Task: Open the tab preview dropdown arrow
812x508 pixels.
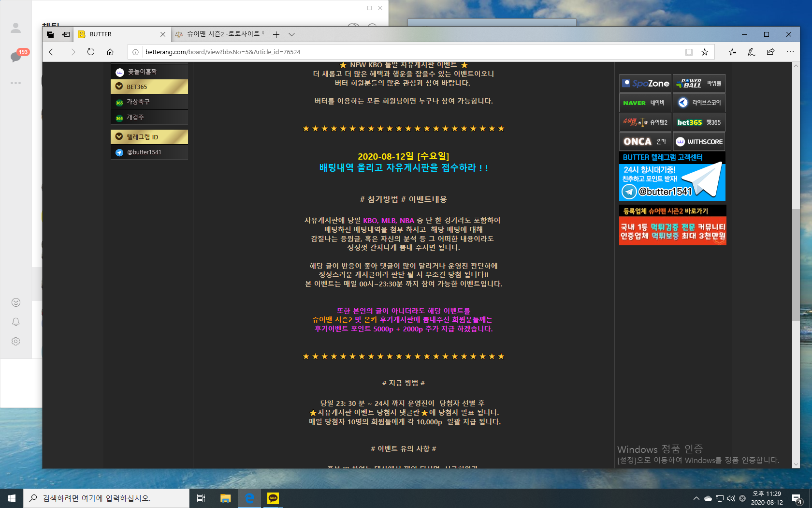Action: pos(291,34)
